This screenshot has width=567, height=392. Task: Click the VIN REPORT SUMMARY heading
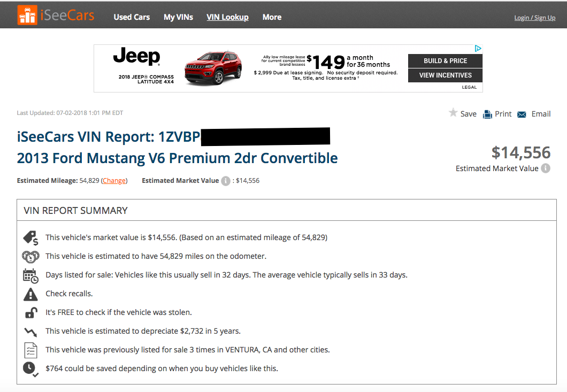[x=75, y=211]
